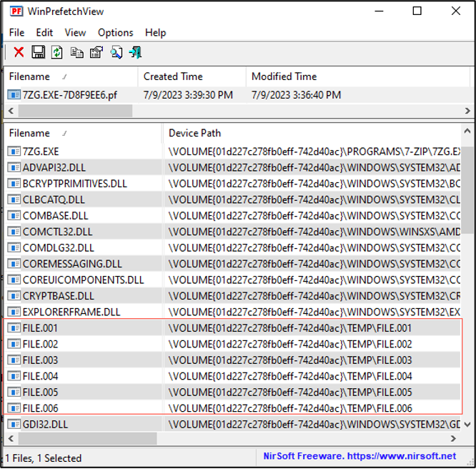Viewport: 476px width, 469px height.
Task: Click the upper pane horizontal scrollbar thumb
Action: [75, 111]
